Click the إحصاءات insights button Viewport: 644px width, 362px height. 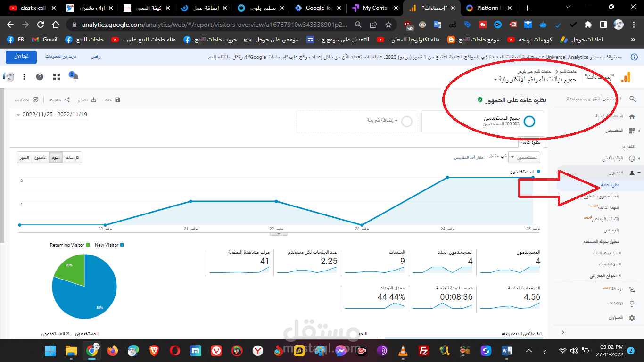(27, 100)
